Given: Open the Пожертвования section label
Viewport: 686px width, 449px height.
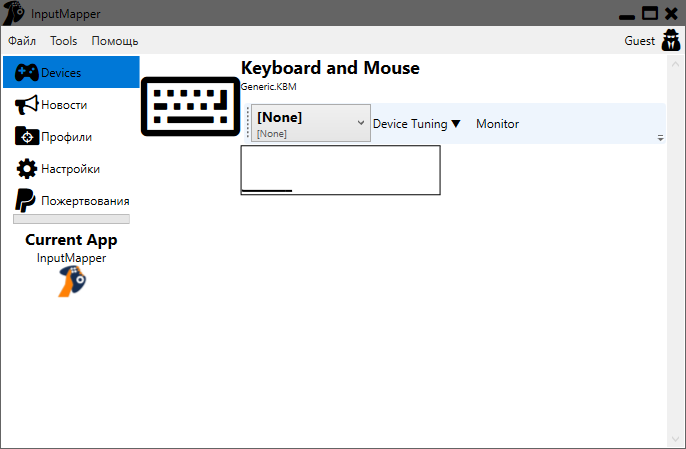Looking at the screenshot, I should (85, 201).
